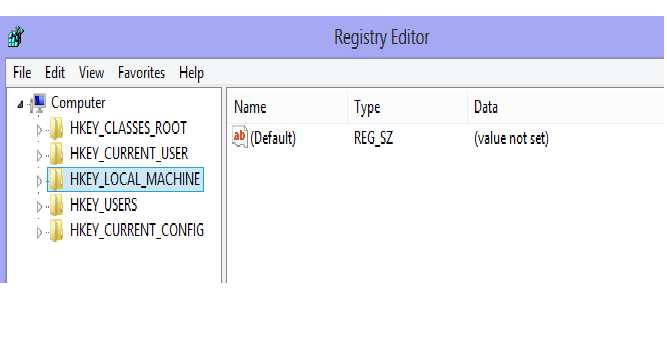Click the HKEY_USERS folder icon
Image resolution: width=667 pixels, height=360 pixels.
coord(56,205)
